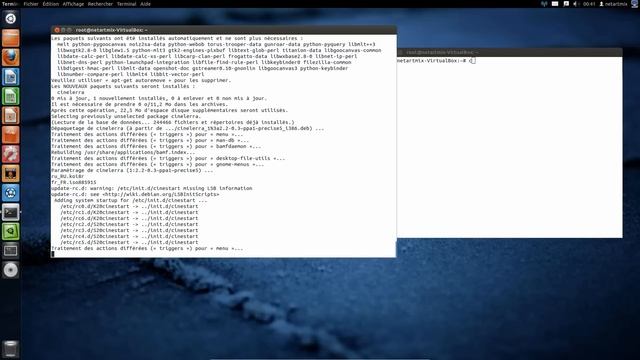Open the disc drive icon in launcher
This screenshot has height=360, width=640.
[x=11, y=270]
